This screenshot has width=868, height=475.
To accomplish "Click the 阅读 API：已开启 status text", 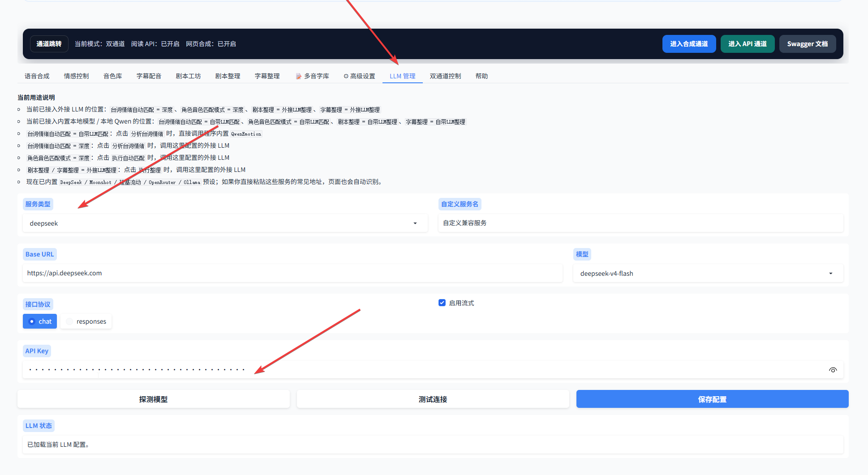I will coord(155,44).
